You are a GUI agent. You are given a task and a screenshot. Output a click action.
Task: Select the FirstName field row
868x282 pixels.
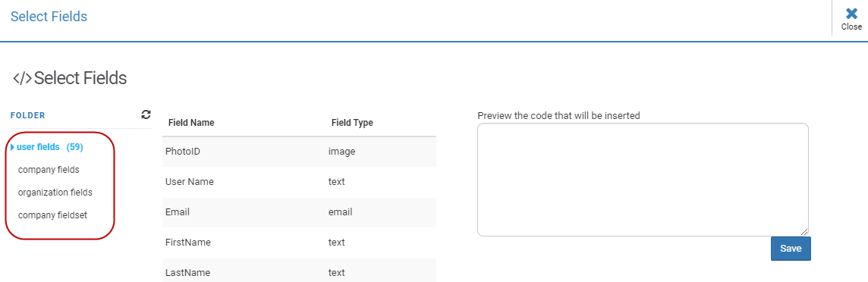(x=299, y=242)
